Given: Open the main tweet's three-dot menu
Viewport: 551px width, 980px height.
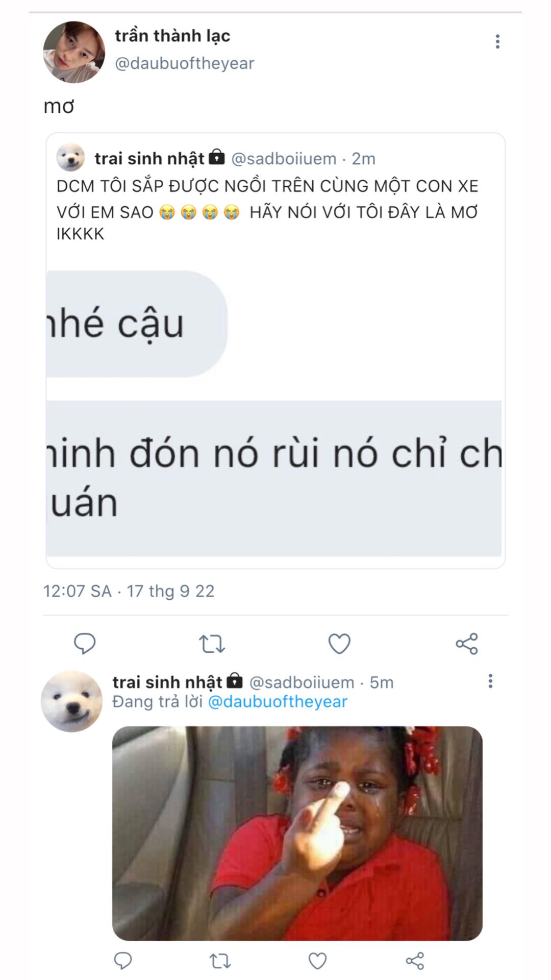Looking at the screenshot, I should [x=497, y=41].
